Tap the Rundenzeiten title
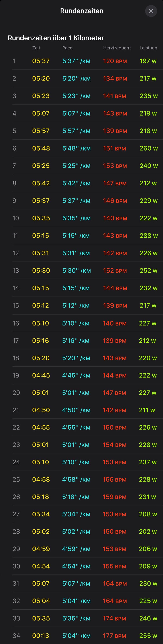 82,11
